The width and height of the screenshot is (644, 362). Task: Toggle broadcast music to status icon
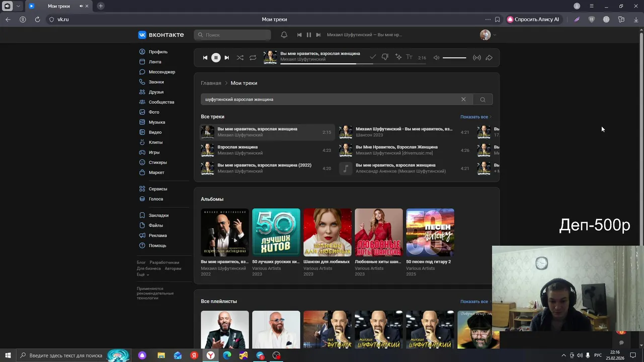click(477, 57)
